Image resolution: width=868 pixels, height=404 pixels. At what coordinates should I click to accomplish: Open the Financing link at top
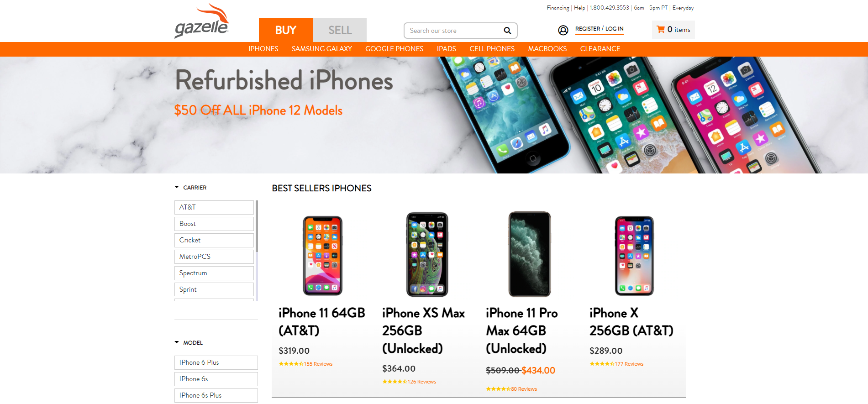pos(558,8)
